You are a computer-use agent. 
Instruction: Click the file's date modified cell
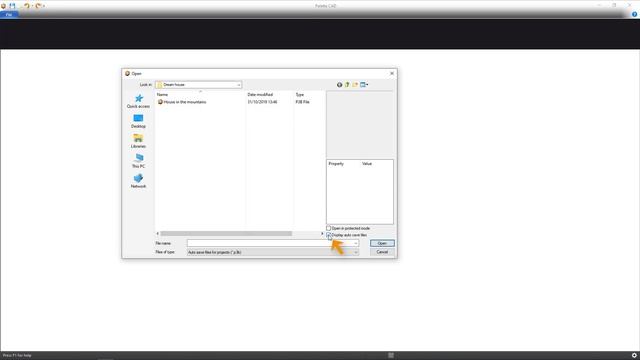click(262, 102)
